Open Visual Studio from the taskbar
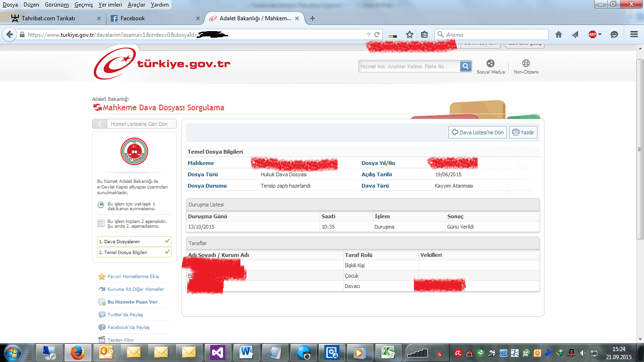The width and height of the screenshot is (644, 362). (x=218, y=352)
